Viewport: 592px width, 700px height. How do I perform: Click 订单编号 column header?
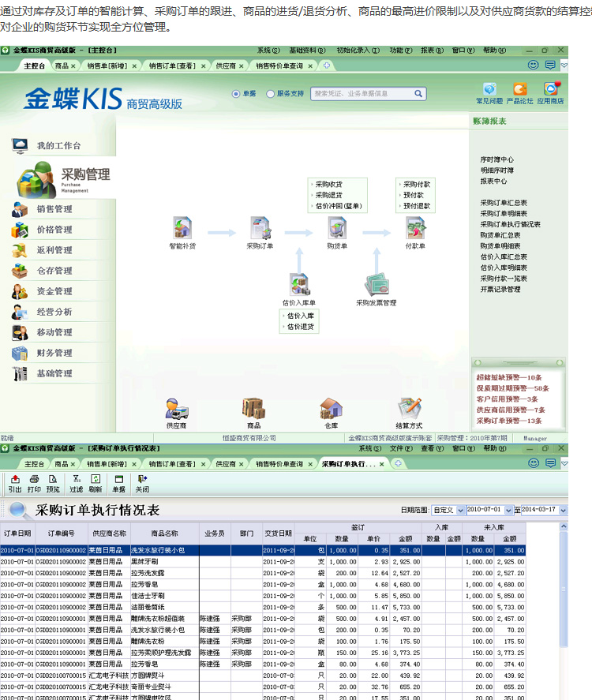pos(61,533)
